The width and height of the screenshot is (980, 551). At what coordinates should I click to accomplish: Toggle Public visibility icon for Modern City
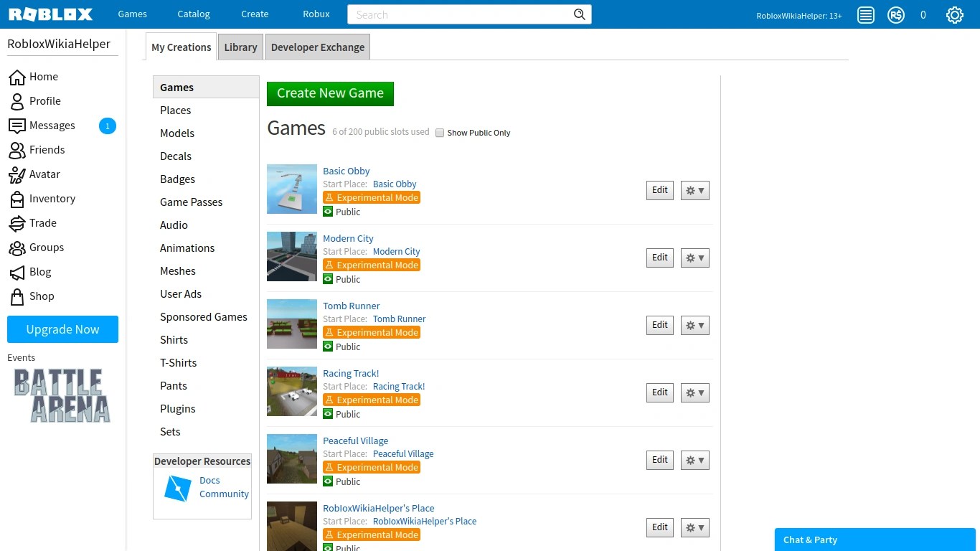pyautogui.click(x=328, y=279)
